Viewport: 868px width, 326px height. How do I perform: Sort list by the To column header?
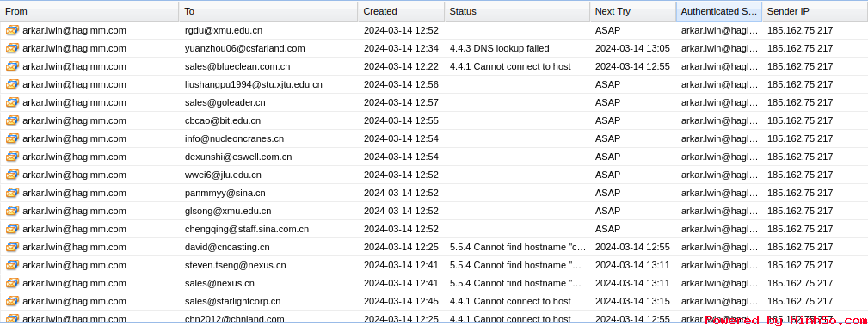[268, 11]
